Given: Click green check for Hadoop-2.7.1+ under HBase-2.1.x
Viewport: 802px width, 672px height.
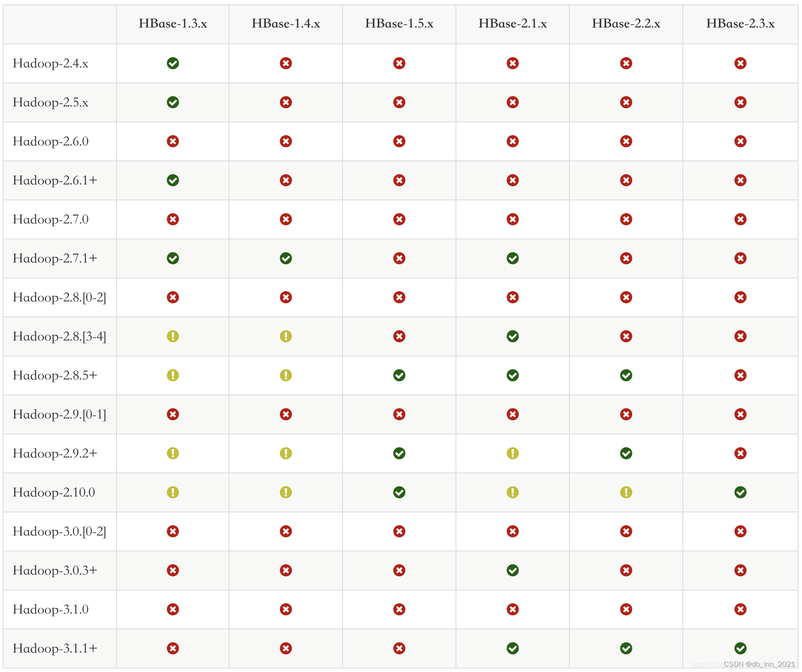Looking at the screenshot, I should click(x=513, y=258).
